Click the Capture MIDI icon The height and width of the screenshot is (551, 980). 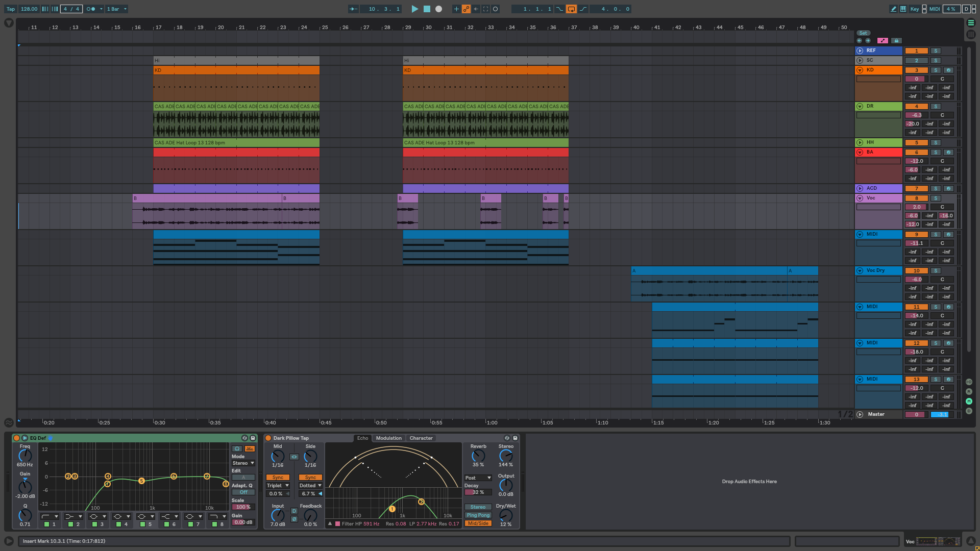coord(485,9)
